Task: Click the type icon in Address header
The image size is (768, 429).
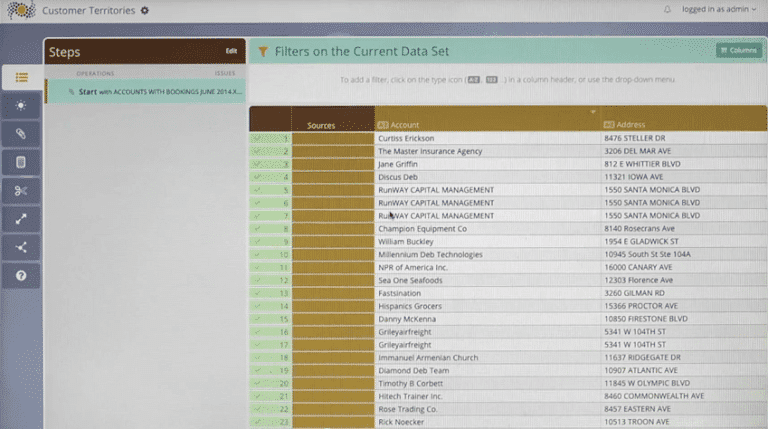Action: tap(608, 125)
